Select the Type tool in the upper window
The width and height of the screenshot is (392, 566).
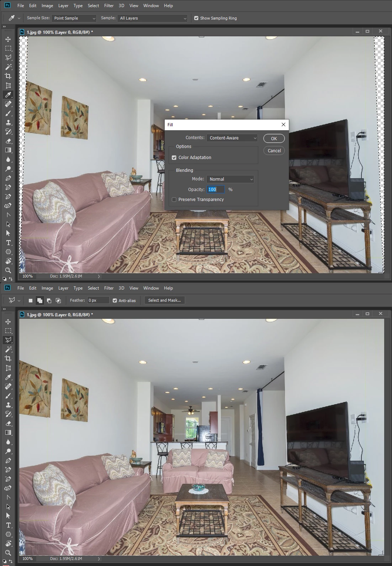8,243
